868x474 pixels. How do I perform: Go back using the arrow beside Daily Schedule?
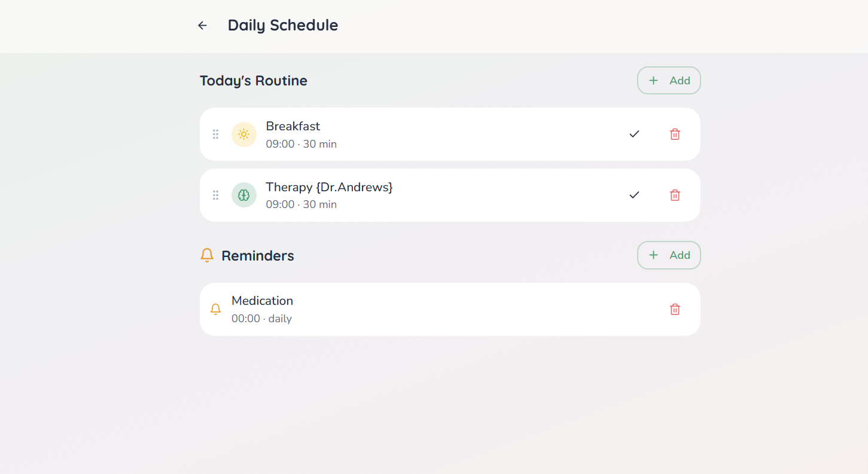pos(202,25)
